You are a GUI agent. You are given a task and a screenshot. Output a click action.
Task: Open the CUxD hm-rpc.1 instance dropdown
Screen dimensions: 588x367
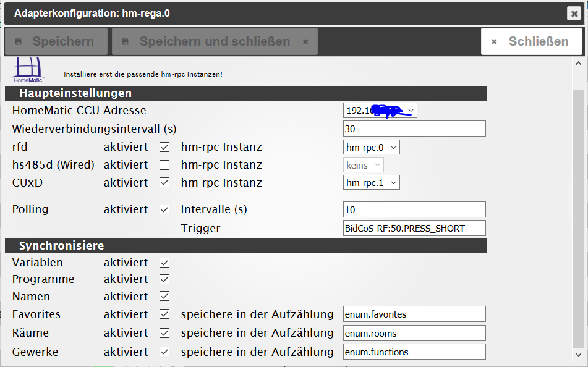coord(372,183)
